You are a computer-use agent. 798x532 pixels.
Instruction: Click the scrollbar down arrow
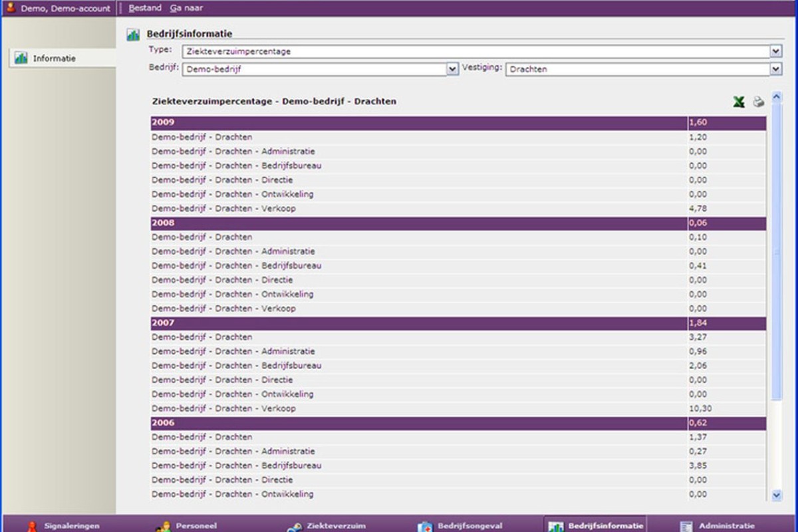[777, 494]
